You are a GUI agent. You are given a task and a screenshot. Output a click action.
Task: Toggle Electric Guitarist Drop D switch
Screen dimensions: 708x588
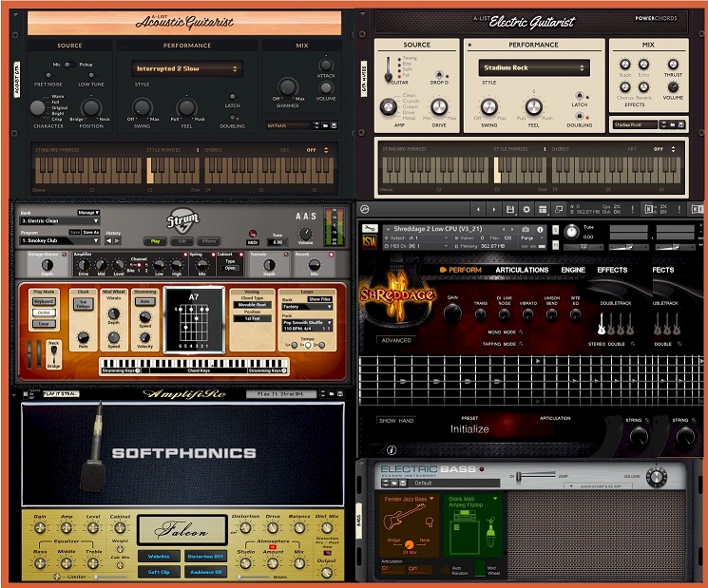tap(439, 74)
